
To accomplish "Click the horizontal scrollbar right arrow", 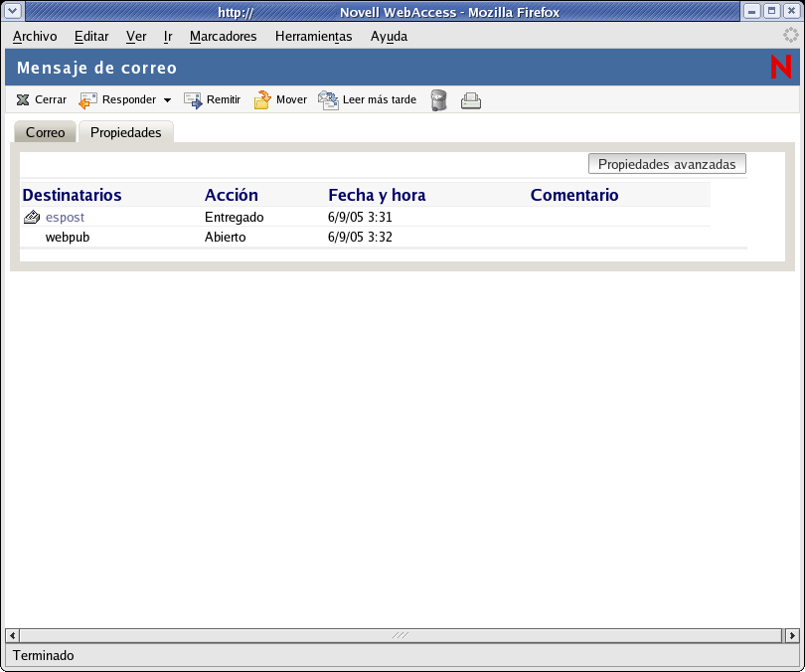I will click(x=792, y=635).
